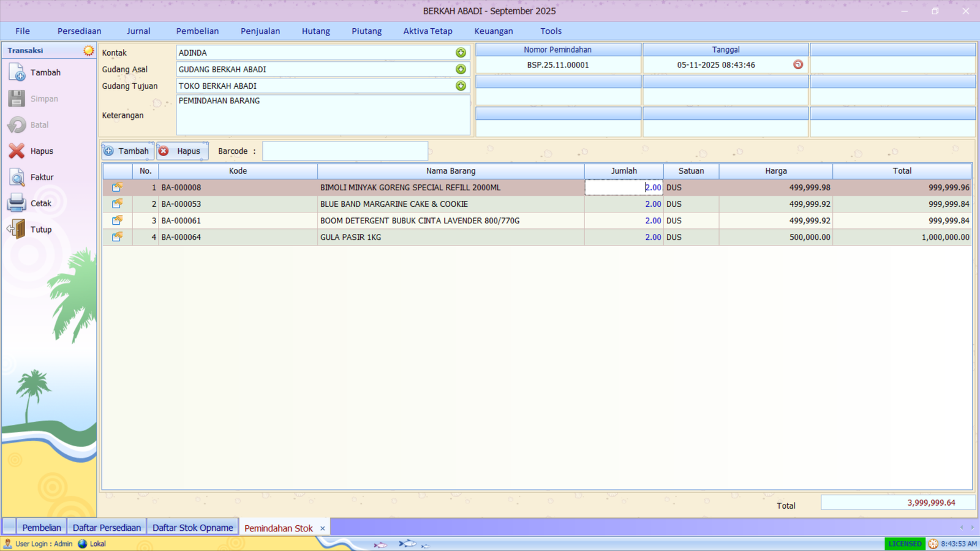
Task: Click the sun icon in Transaksi header
Action: (x=89, y=50)
